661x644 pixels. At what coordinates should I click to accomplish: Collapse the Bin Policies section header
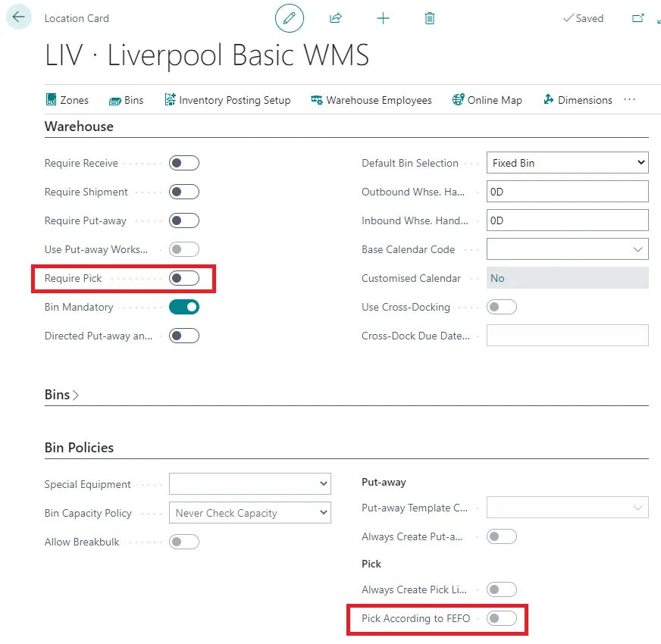[x=79, y=447]
